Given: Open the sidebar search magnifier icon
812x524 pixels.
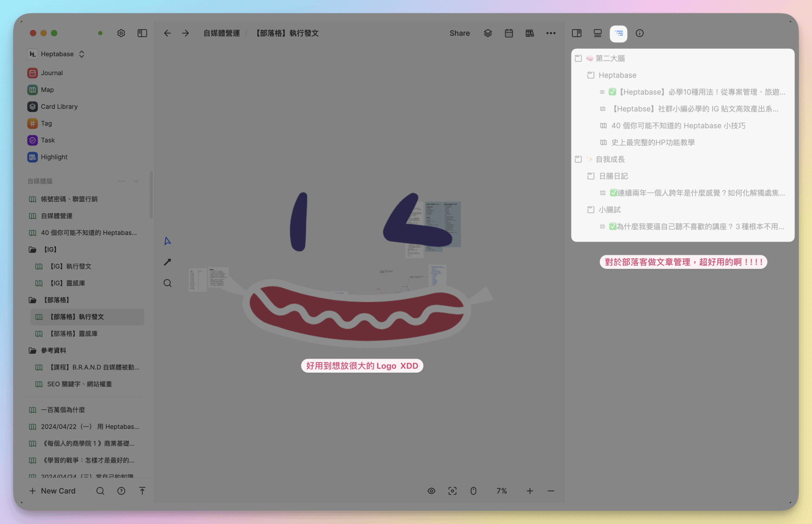Looking at the screenshot, I should 100,491.
